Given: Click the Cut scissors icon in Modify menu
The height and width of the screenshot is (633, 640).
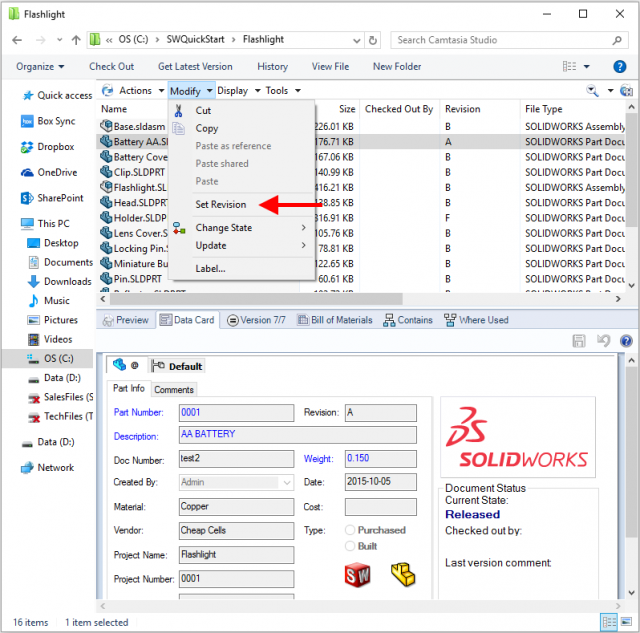Looking at the screenshot, I should coord(178,111).
